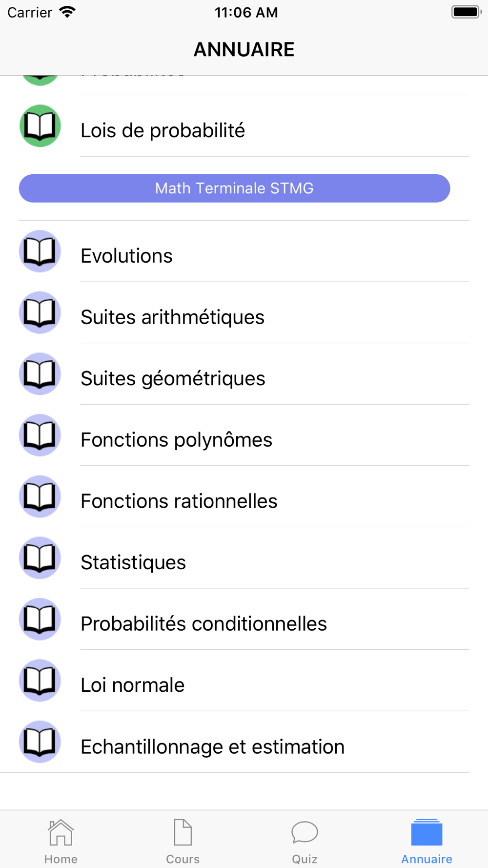Tap the battery indicator in status bar
488x868 pixels.
[467, 12]
